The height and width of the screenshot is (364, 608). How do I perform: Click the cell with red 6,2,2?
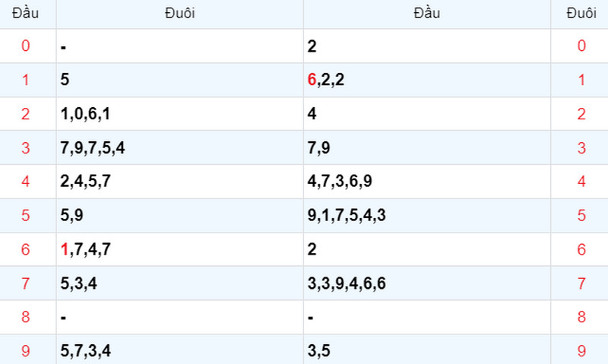pos(427,80)
